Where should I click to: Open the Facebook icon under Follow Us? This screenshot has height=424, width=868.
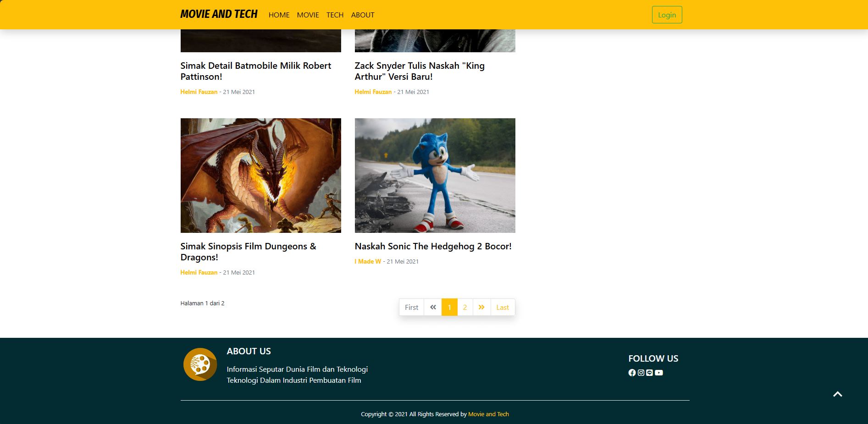632,373
